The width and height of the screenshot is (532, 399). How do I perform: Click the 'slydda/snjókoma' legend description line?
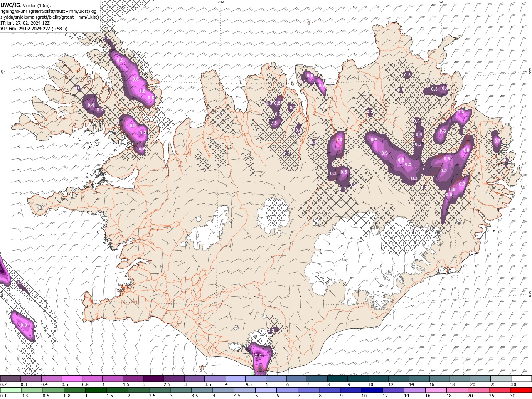[49, 17]
